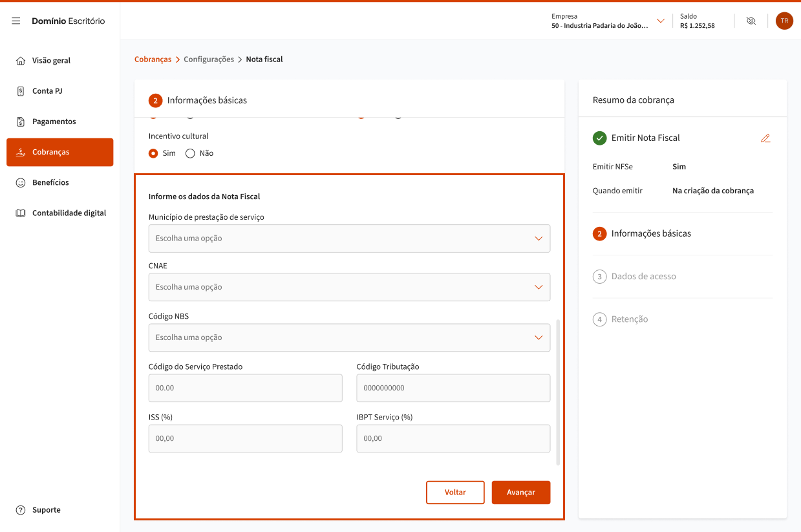Viewport: 801px width, 532px height.
Task: Toggle balance visibility eye icon
Action: 751,21
